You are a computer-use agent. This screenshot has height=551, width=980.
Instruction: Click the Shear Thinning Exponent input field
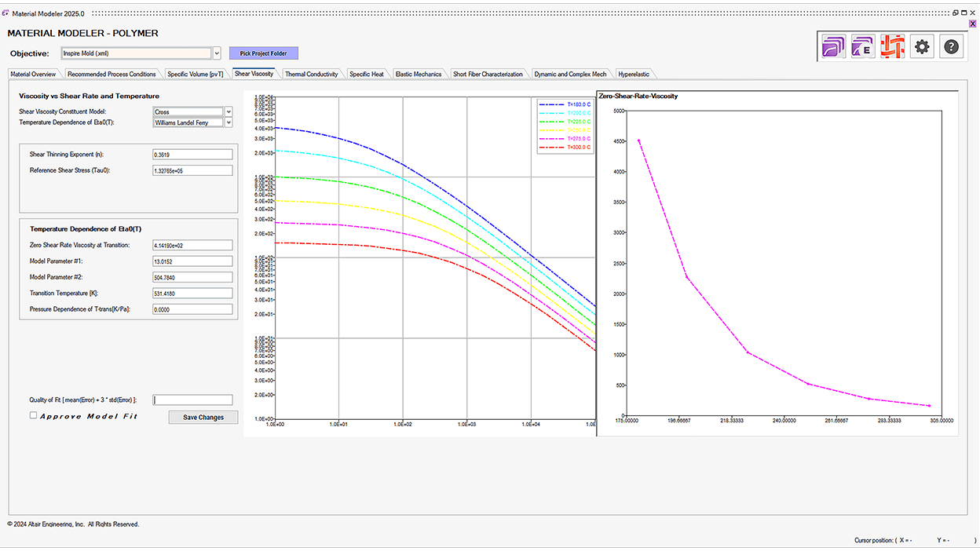coord(193,155)
